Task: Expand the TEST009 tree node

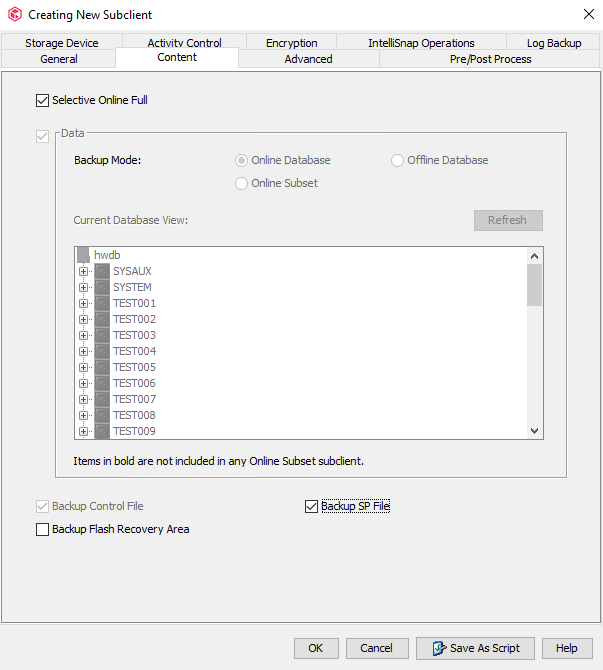Action: (83, 432)
